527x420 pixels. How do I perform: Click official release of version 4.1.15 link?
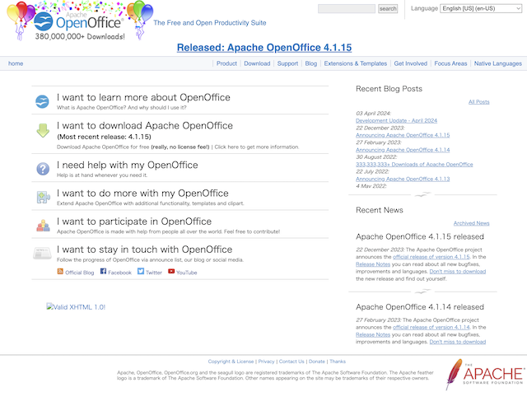pos(431,257)
